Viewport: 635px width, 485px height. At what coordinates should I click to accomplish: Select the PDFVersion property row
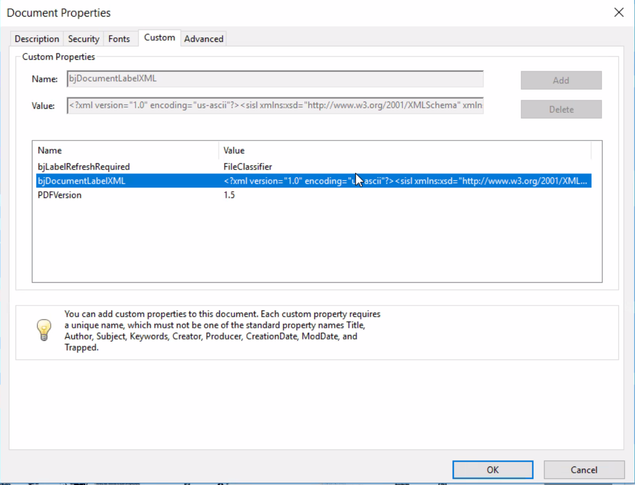tap(59, 195)
